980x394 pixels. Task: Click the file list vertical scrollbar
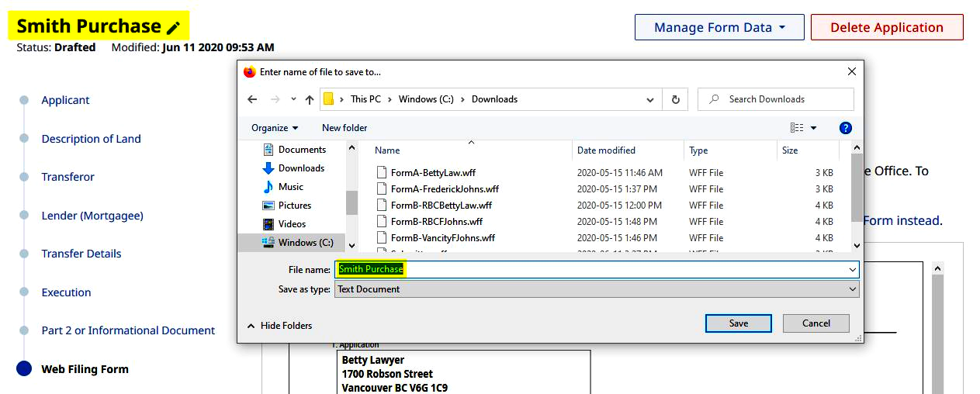pos(857,186)
